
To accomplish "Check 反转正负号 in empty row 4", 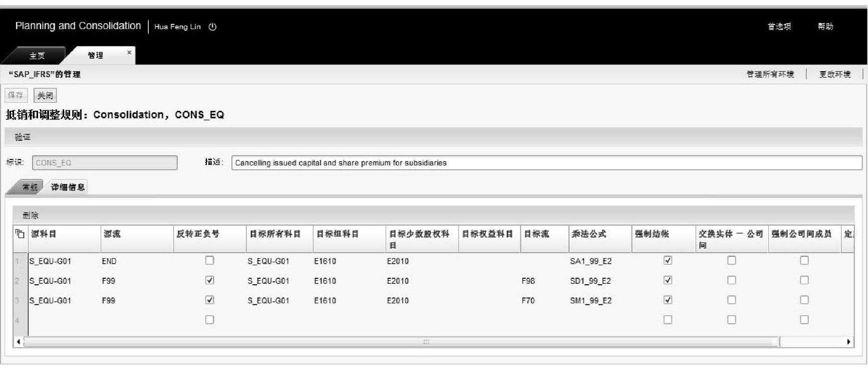I will click(x=210, y=319).
